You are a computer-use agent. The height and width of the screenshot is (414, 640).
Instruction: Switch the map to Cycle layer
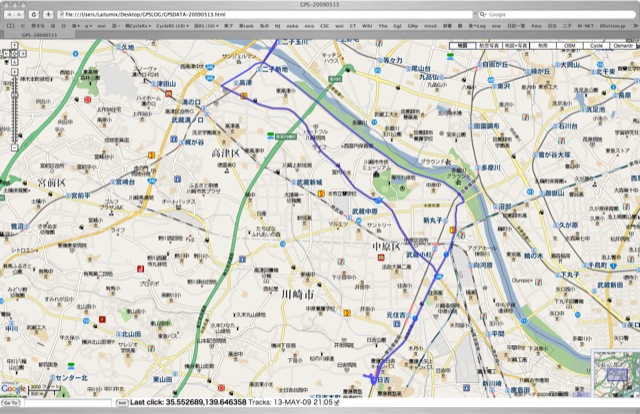click(597, 46)
